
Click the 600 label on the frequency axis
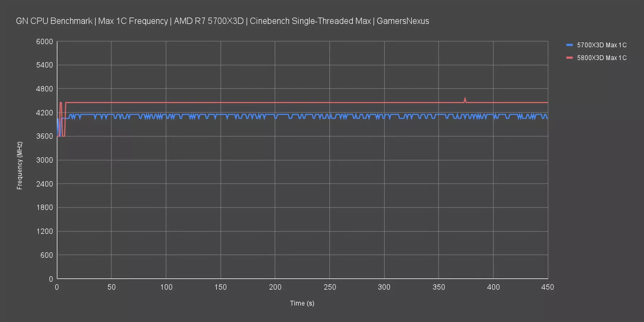(x=47, y=255)
